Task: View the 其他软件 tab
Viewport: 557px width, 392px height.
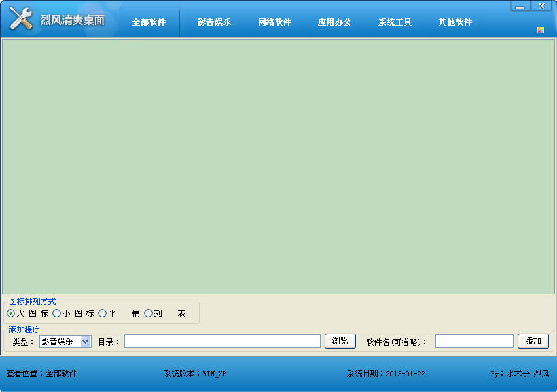Action: point(455,22)
